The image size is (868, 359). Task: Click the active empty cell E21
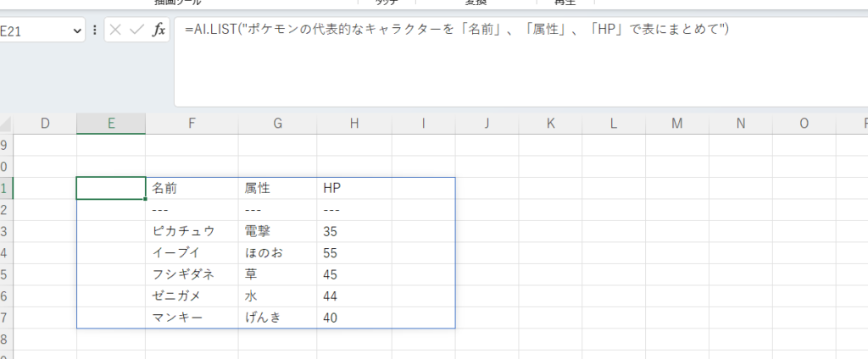tap(111, 188)
